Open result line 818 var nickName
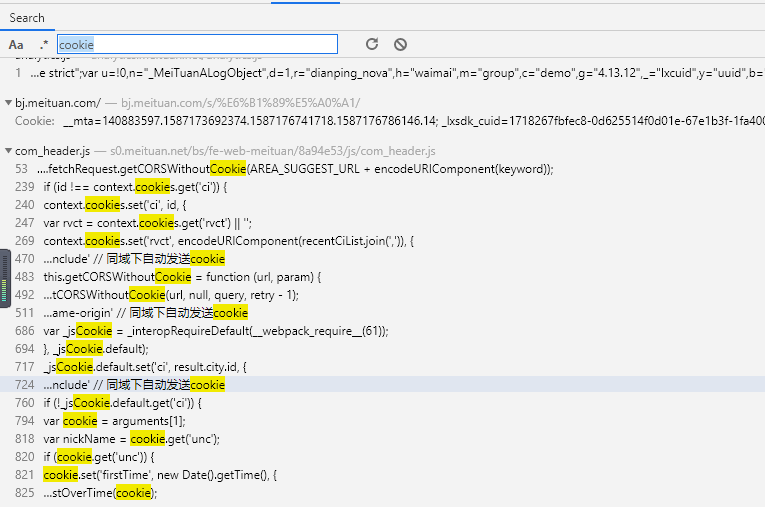765x507 pixels. pos(382,439)
